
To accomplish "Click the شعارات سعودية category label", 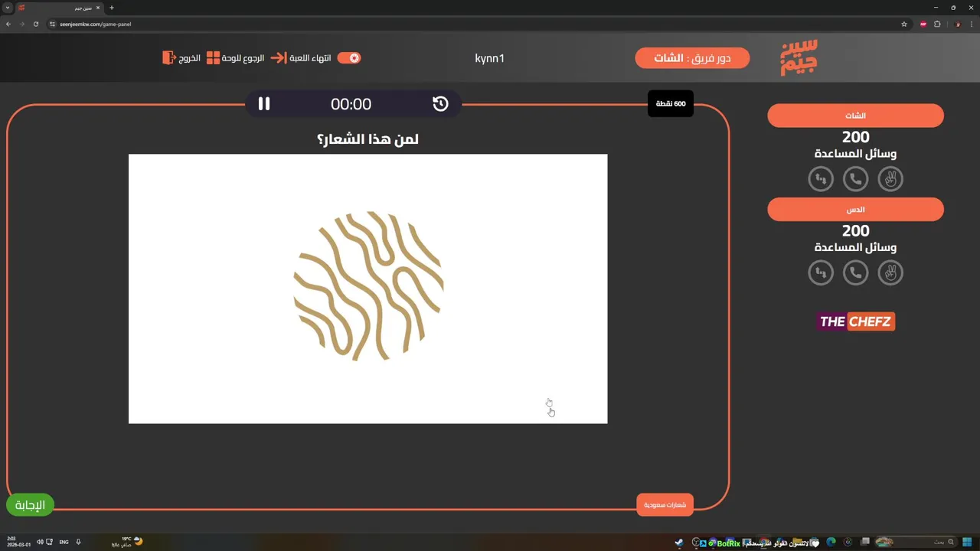I will click(665, 505).
